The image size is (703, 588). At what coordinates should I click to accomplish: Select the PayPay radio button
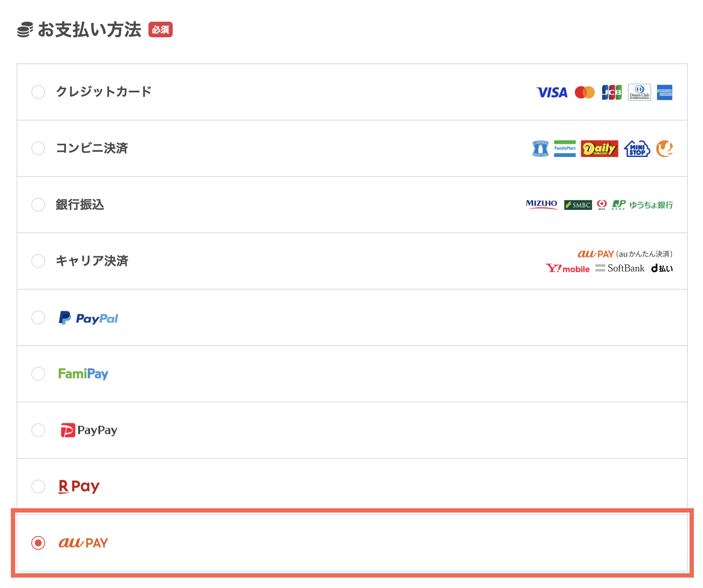click(38, 430)
